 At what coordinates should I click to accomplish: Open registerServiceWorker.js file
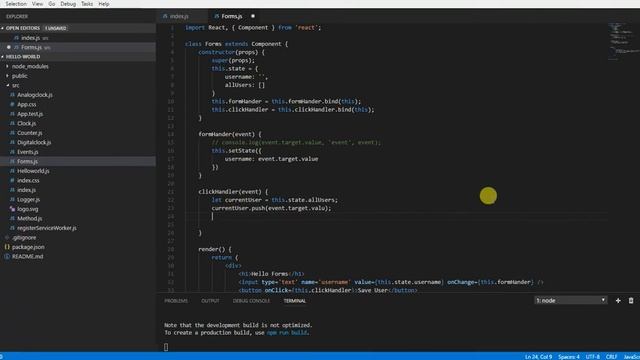47,228
